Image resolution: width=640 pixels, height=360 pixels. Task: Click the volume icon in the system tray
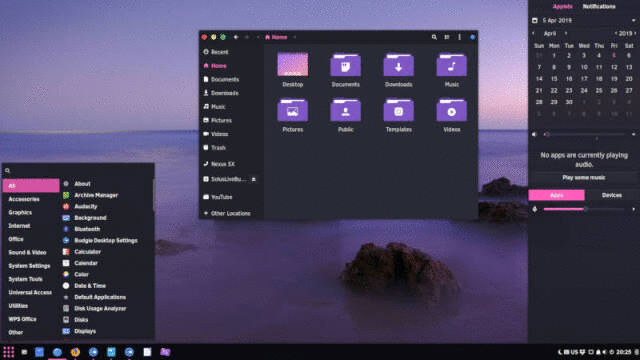point(604,352)
